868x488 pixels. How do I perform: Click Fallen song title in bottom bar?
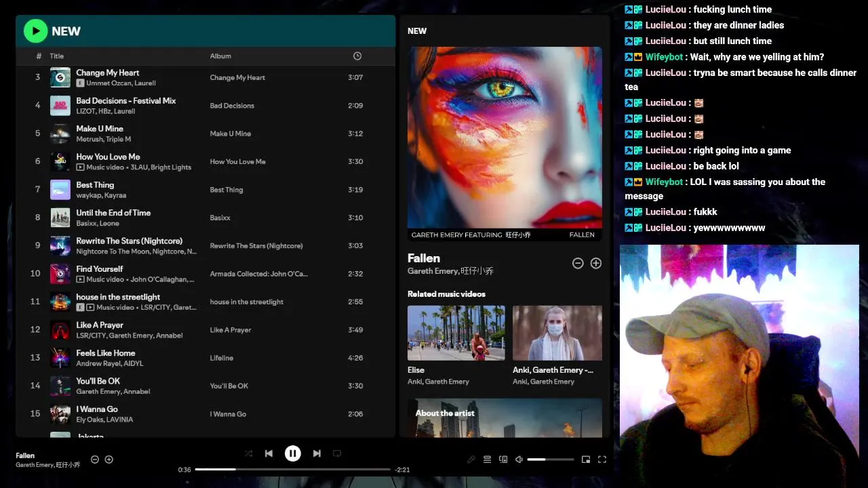[x=25, y=455]
